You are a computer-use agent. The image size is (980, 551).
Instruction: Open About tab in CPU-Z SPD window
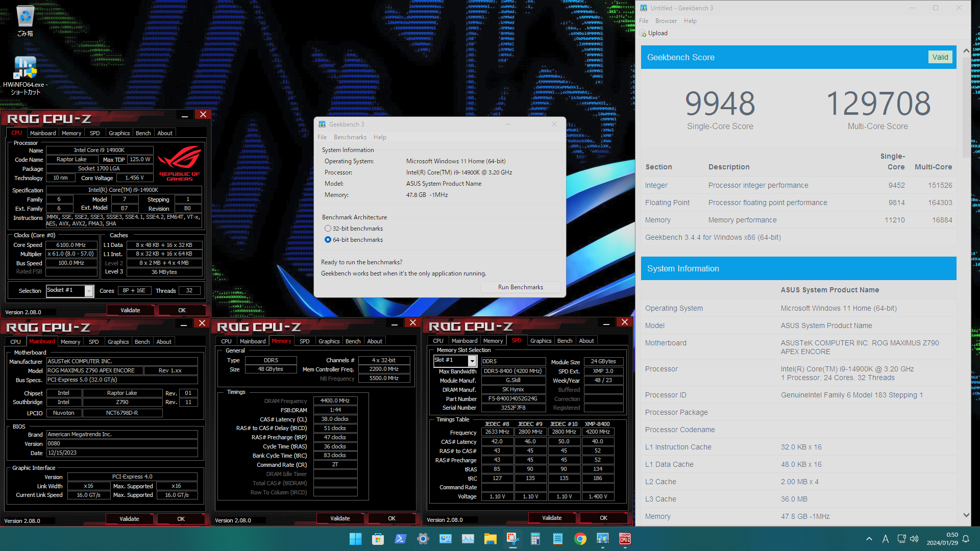pyautogui.click(x=586, y=341)
